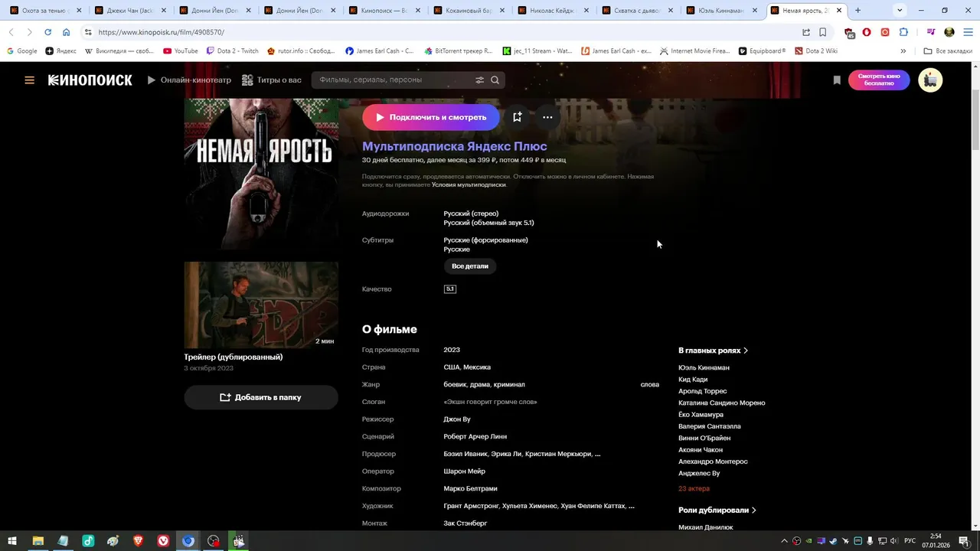Open the uBlock shield extension with 45 badge

pyautogui.click(x=849, y=32)
